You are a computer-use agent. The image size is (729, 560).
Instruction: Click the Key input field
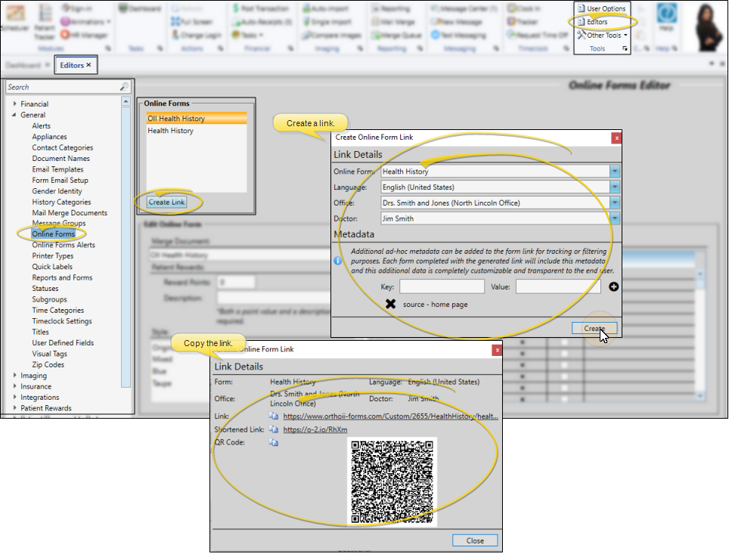tap(442, 287)
